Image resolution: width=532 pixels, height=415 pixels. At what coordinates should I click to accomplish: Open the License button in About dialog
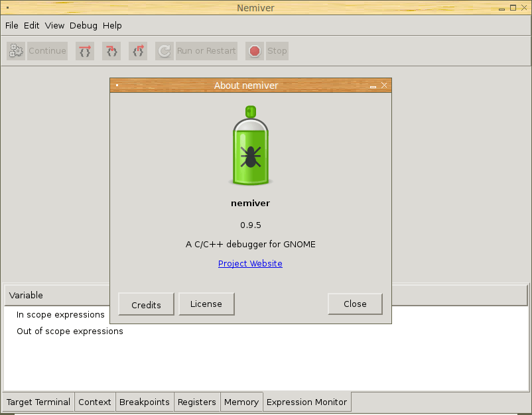pos(206,304)
